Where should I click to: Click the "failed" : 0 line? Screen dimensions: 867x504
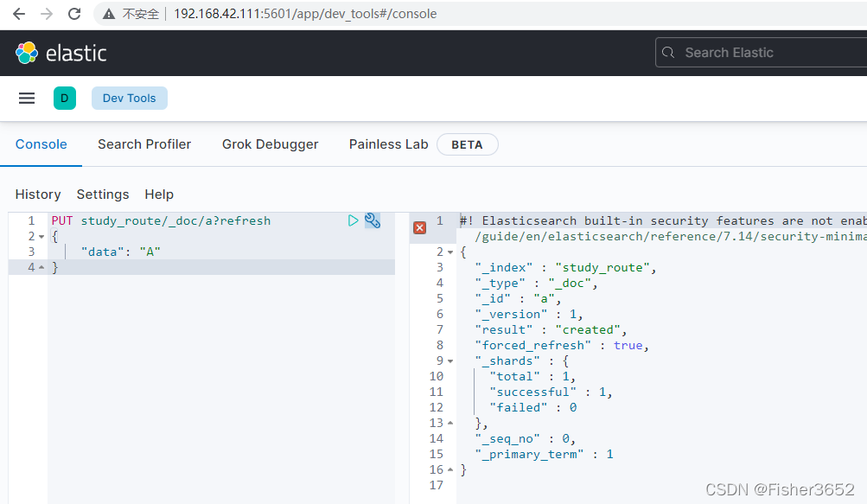click(x=533, y=407)
